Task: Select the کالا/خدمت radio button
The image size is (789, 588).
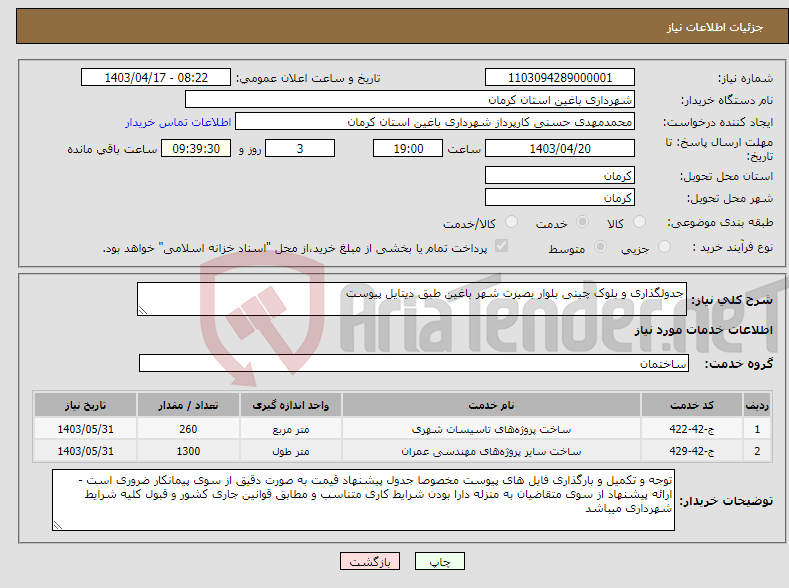Action: point(511,222)
